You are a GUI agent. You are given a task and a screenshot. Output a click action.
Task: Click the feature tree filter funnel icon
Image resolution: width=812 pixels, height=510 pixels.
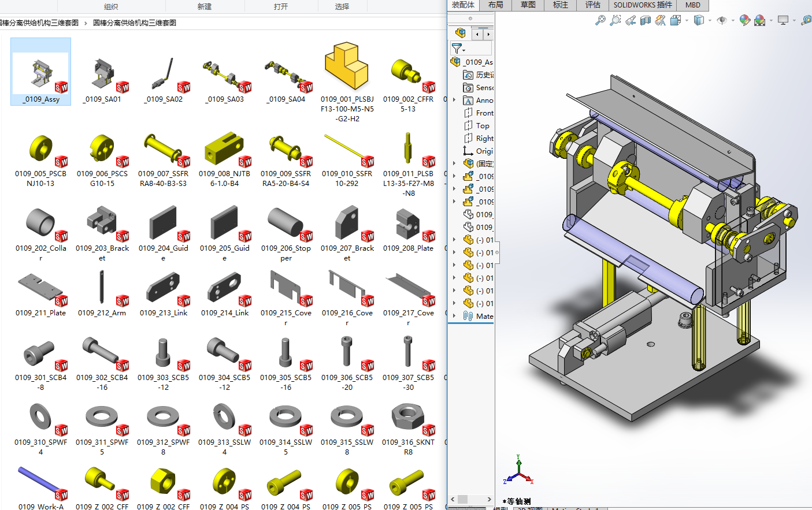(x=457, y=49)
